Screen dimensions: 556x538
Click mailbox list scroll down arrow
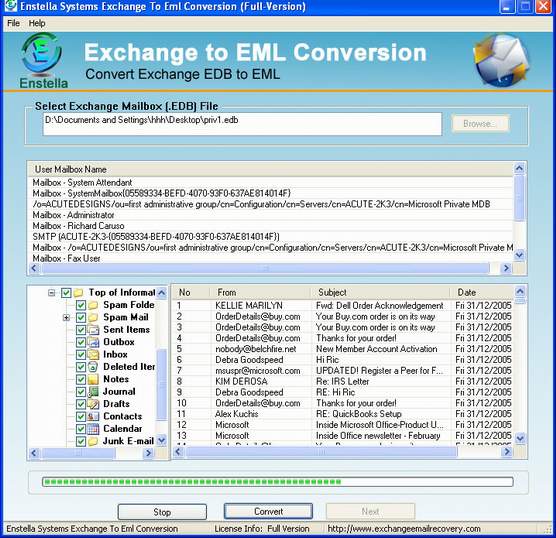[x=519, y=255]
